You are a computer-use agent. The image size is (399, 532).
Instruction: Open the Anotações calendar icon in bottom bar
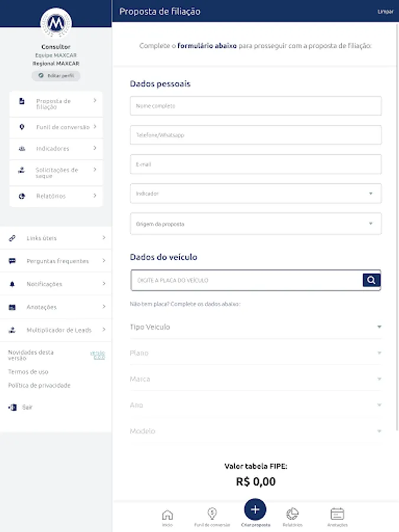337,514
